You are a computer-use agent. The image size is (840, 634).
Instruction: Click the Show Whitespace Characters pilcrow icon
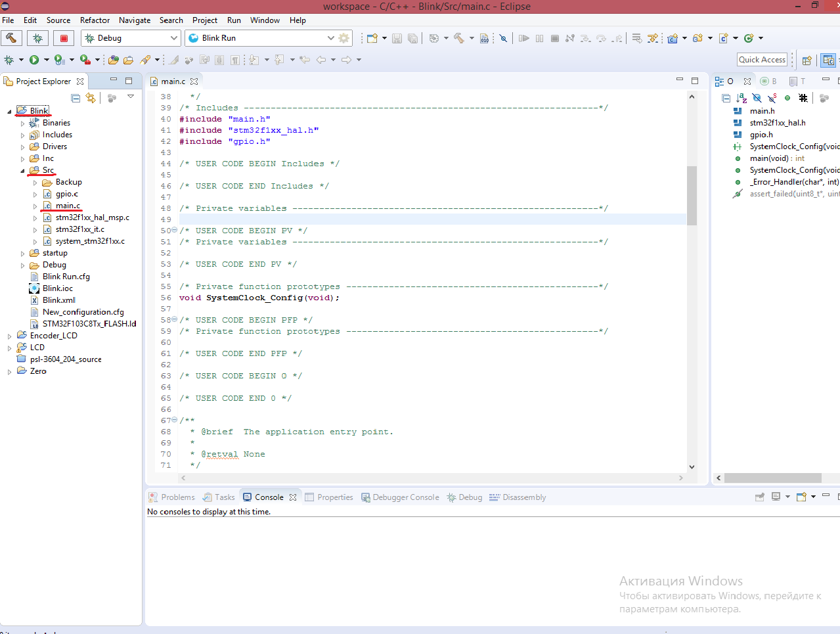(234, 60)
